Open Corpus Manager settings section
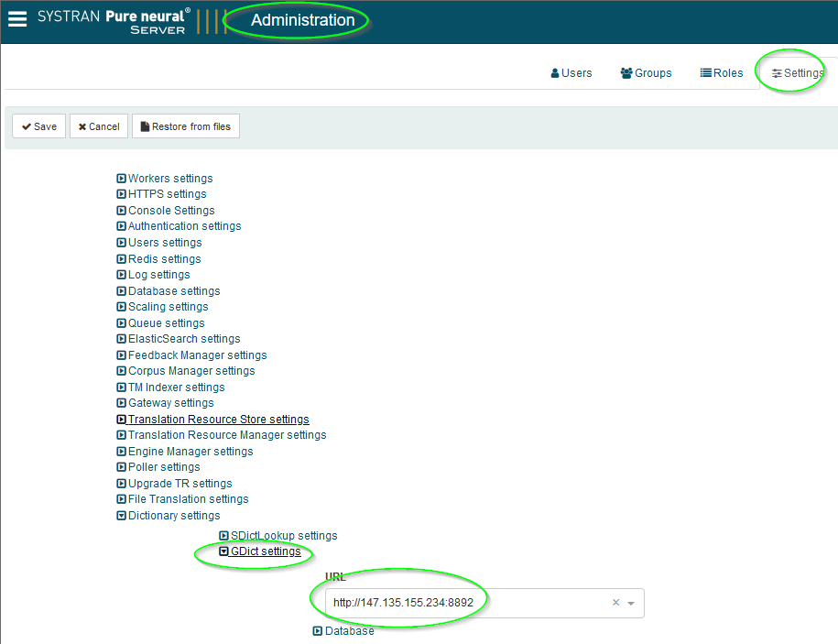Image resolution: width=838 pixels, height=644 pixels. pyautogui.click(x=191, y=371)
